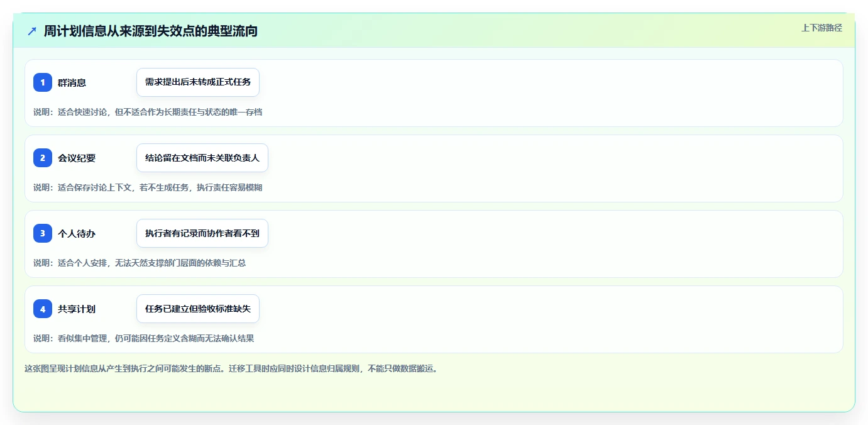Click the 结论留在文档而未关联负责人 chip

point(202,158)
